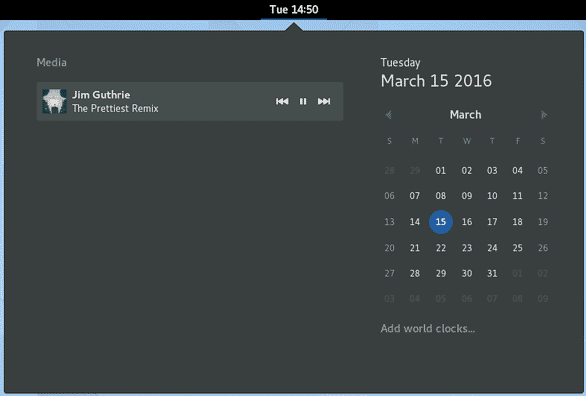The image size is (586, 396).
Task: Choose March 31 in the calendar
Action: pos(492,273)
